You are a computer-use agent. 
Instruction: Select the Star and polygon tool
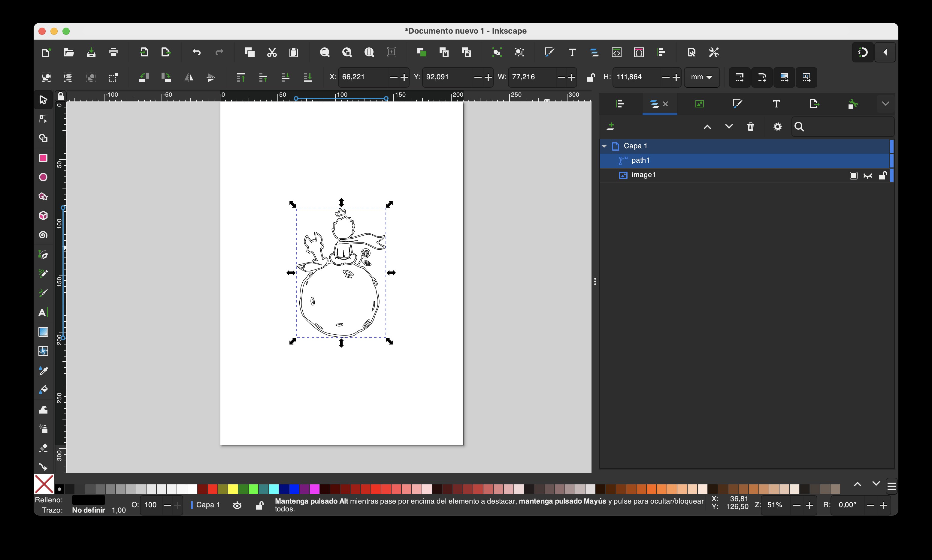[x=43, y=196]
